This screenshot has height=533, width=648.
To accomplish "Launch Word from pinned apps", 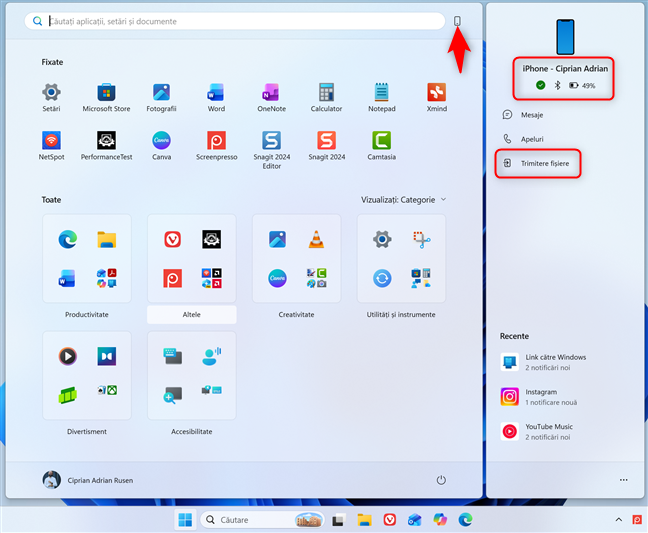I will [216, 98].
